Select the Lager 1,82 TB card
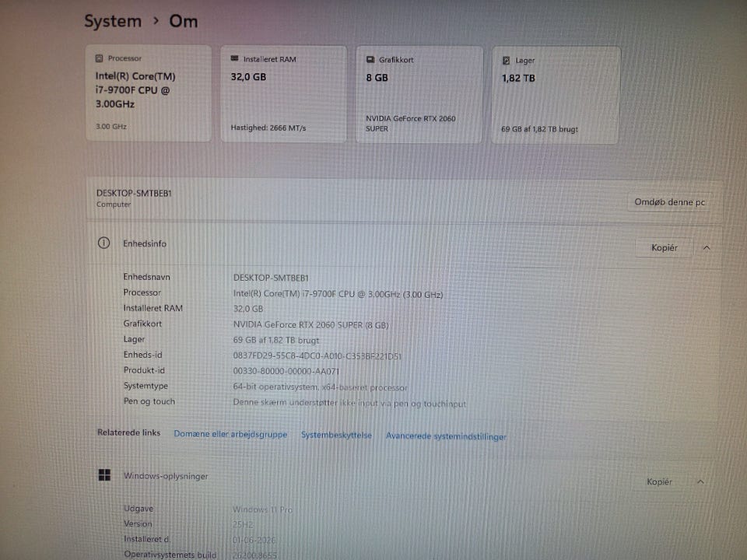 pyautogui.click(x=556, y=95)
